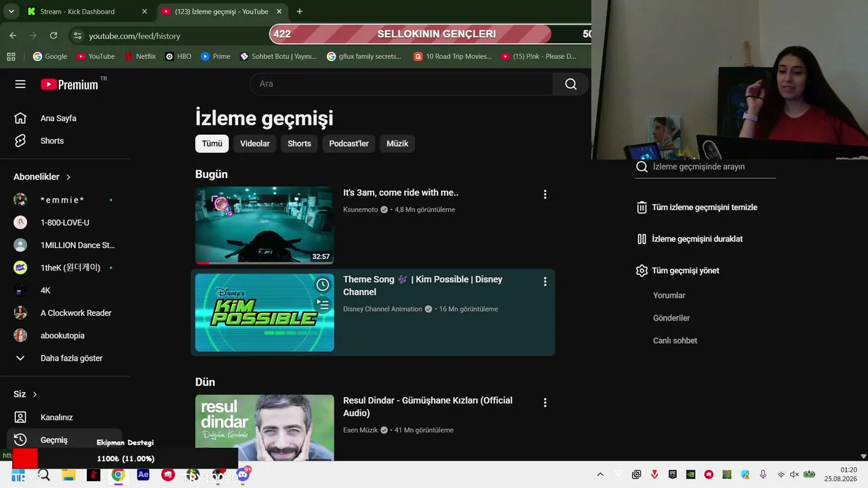Reload the page in Chrome
This screenshot has height=488, width=868.
(54, 35)
